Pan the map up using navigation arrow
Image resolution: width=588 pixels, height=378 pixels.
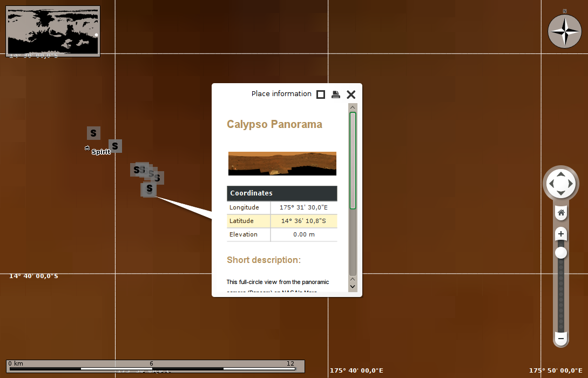[560, 174]
